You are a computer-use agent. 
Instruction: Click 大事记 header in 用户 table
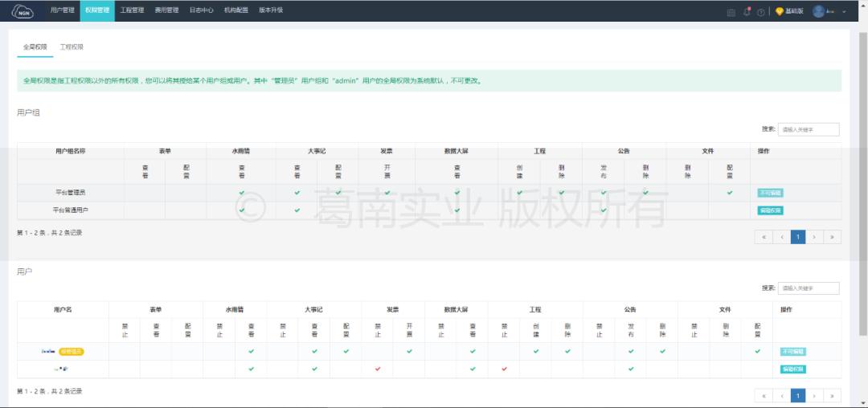point(314,309)
